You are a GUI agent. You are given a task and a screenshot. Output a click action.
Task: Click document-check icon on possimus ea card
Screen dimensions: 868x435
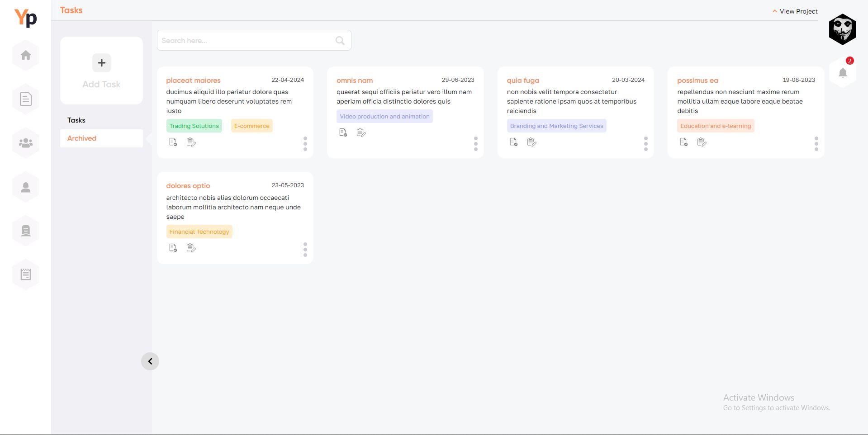[x=684, y=142]
